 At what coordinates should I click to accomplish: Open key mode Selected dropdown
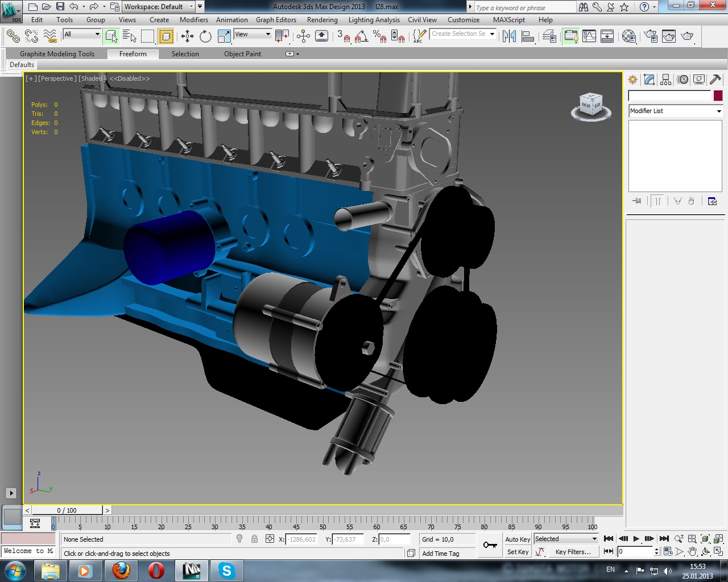click(565, 539)
